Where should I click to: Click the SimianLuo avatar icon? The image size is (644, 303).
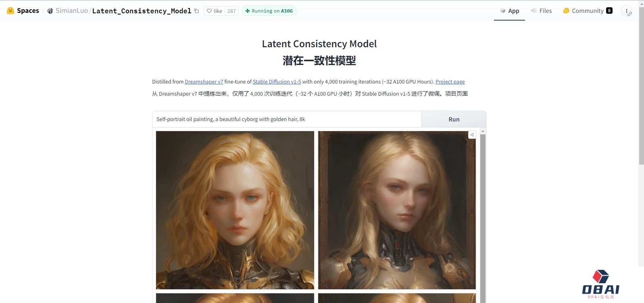50,11
